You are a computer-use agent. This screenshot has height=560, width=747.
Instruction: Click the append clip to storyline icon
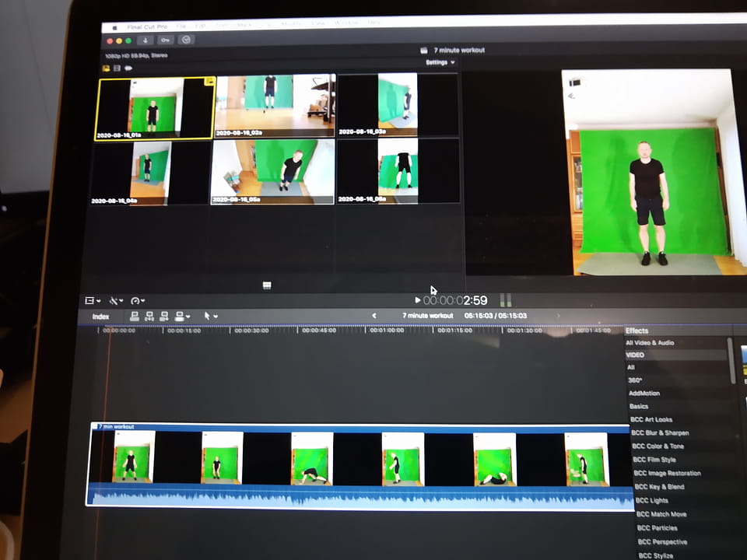(164, 317)
